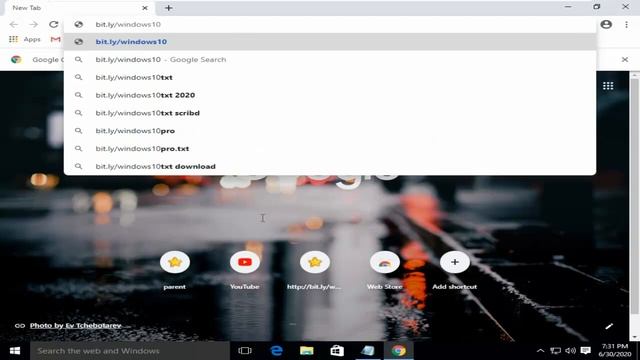Image resolution: width=640 pixels, height=360 pixels.
Task: Show hidden system tray icons
Action: tap(540, 351)
